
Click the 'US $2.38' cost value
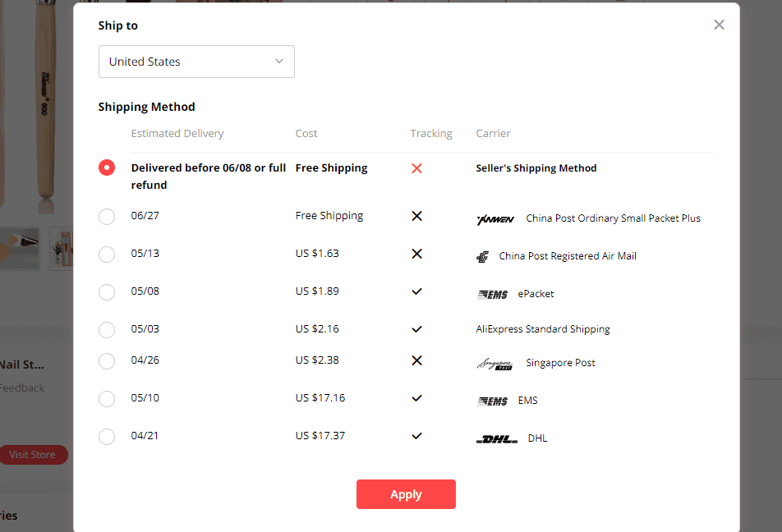317,360
